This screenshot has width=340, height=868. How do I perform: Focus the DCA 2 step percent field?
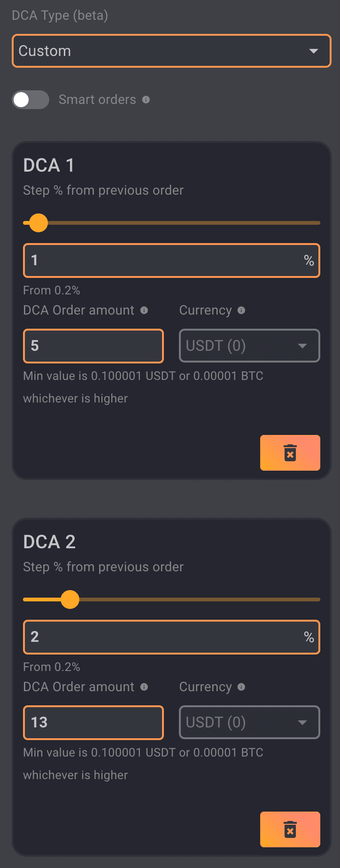point(164,637)
